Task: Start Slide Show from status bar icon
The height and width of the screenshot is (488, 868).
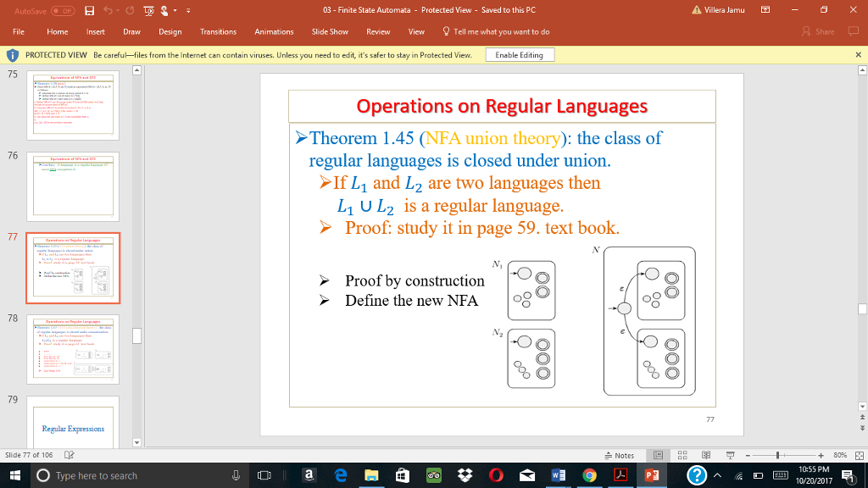Action: [730, 455]
